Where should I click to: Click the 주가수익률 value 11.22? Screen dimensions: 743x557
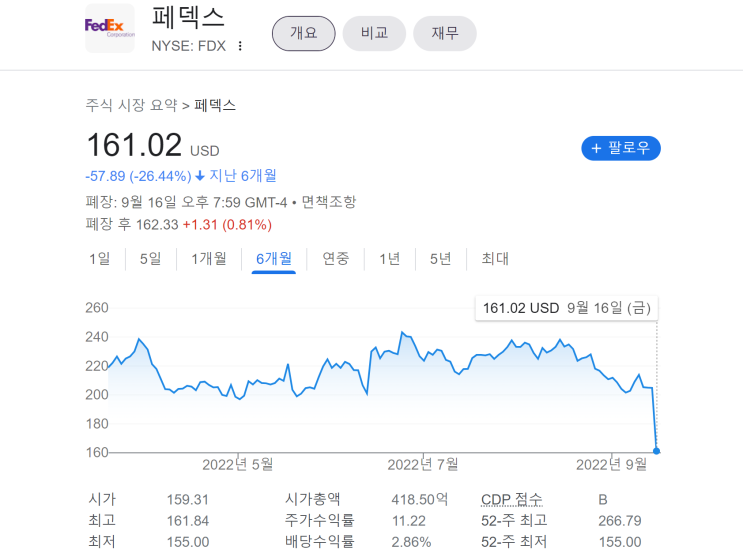pos(408,521)
